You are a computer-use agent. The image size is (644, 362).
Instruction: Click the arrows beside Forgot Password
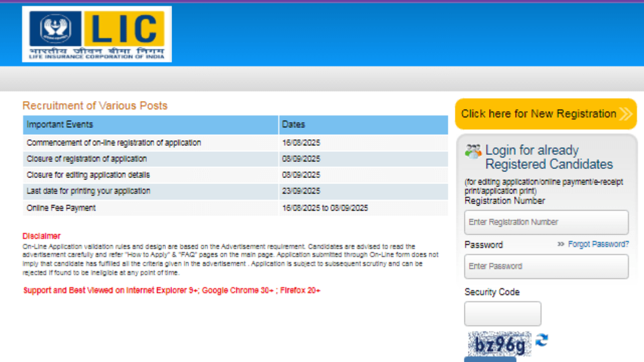coord(561,244)
